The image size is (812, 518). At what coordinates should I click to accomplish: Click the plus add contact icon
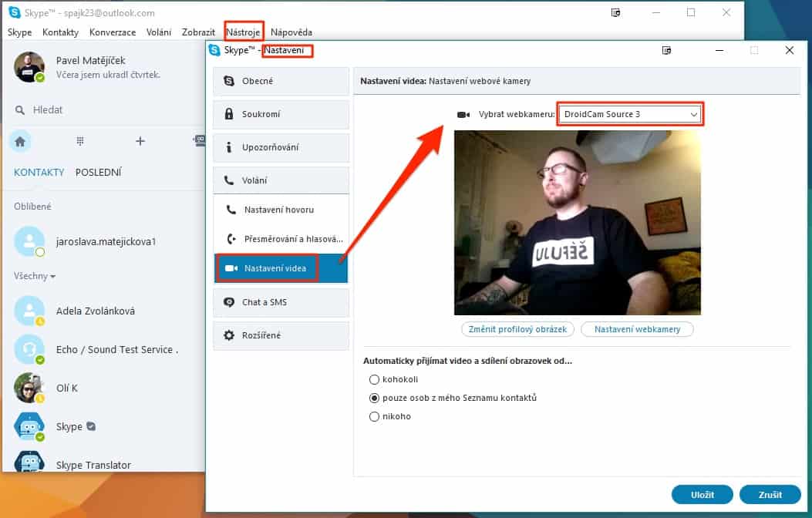pyautogui.click(x=140, y=141)
